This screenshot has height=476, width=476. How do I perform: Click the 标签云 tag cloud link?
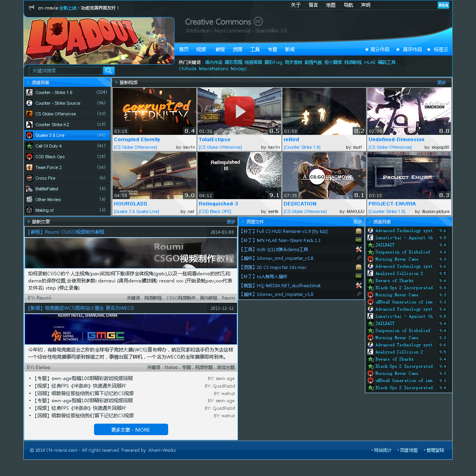pos(438,50)
